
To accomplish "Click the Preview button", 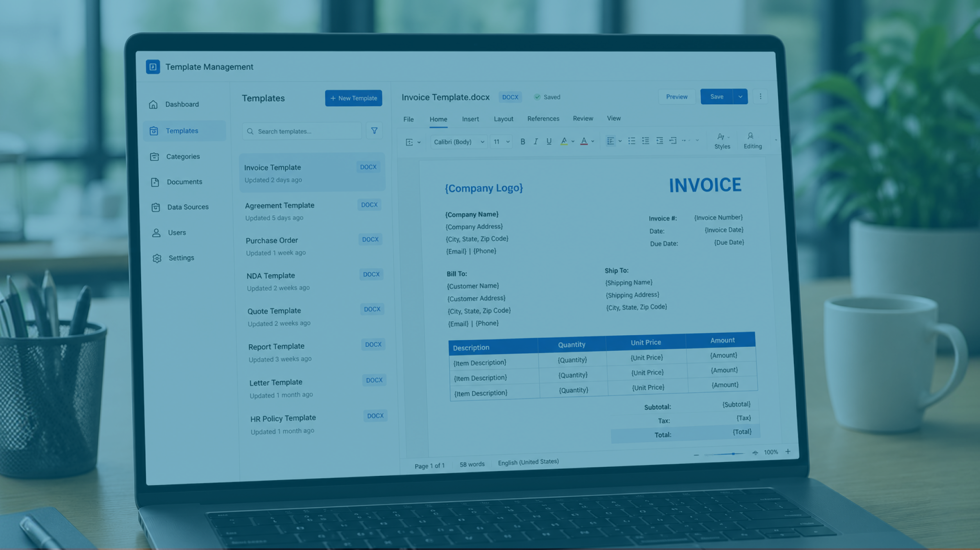I will [x=677, y=97].
